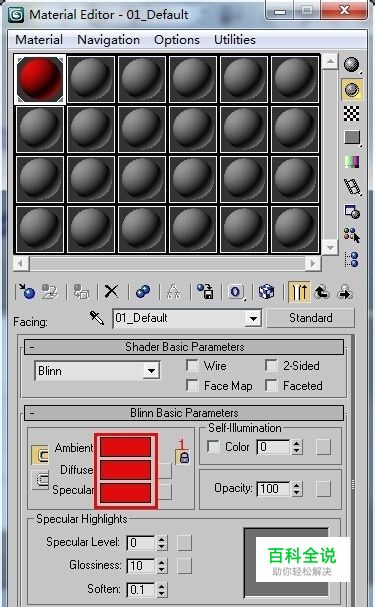Viewport: 375px width, 607px height.
Task: Click Assign Material to Selection icon
Action: [x=81, y=291]
